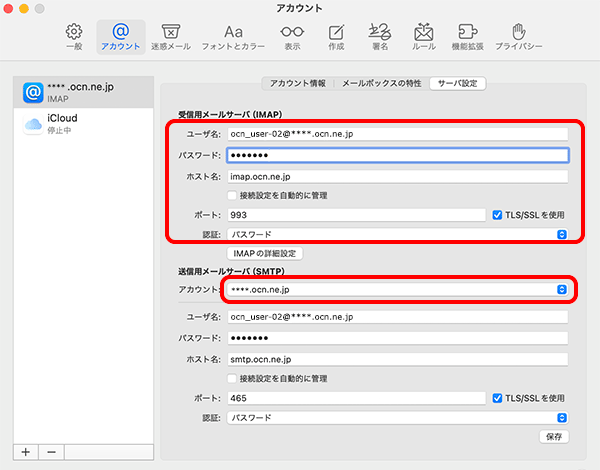Click the SMTP port 465 field

[356, 398]
